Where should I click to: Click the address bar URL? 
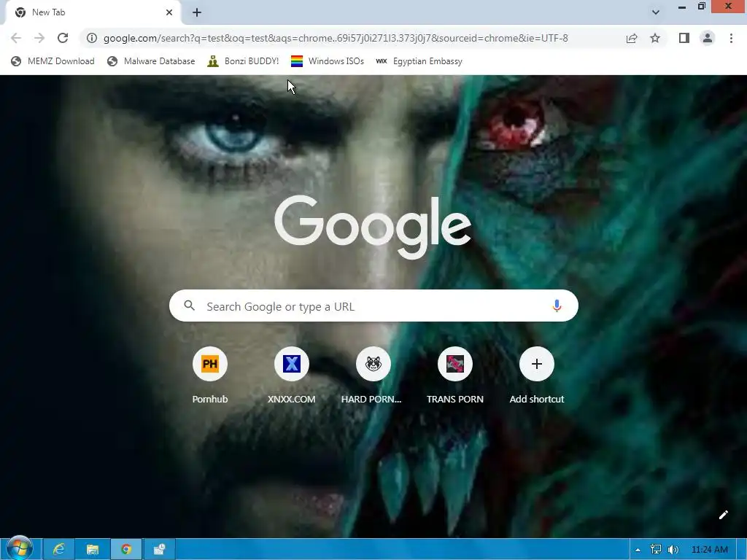click(336, 38)
